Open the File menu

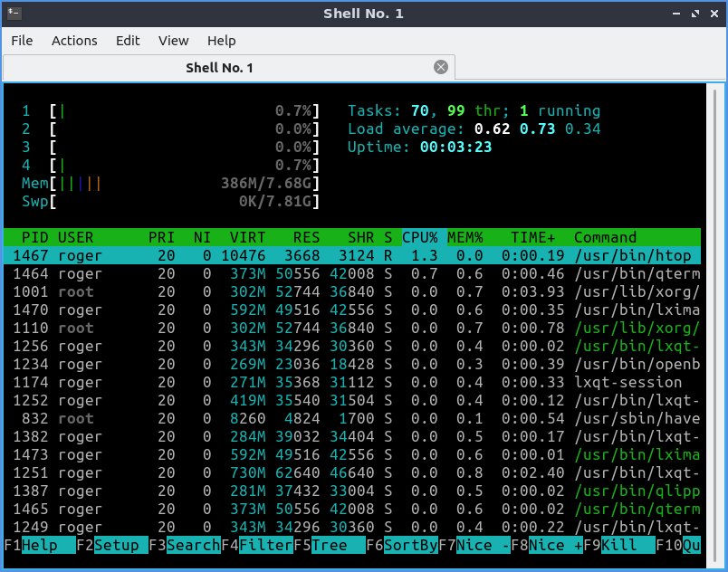[22, 41]
